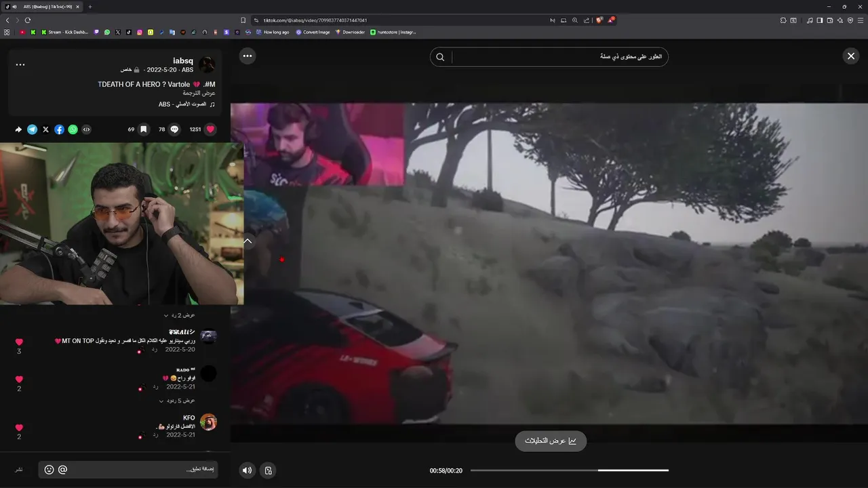Reply to the MT ON TOP comment
Screen dimensions: 868x488
point(155,349)
